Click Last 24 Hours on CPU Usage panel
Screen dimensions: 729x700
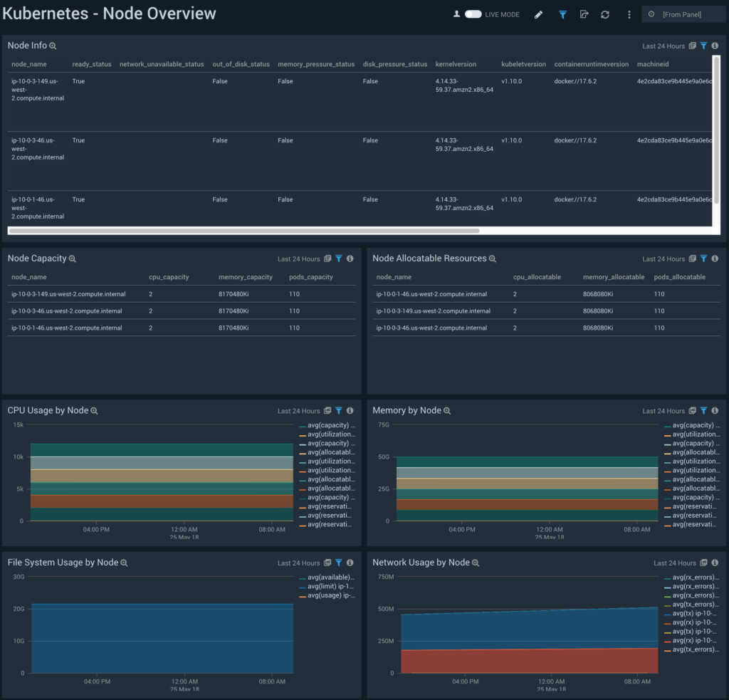298,411
